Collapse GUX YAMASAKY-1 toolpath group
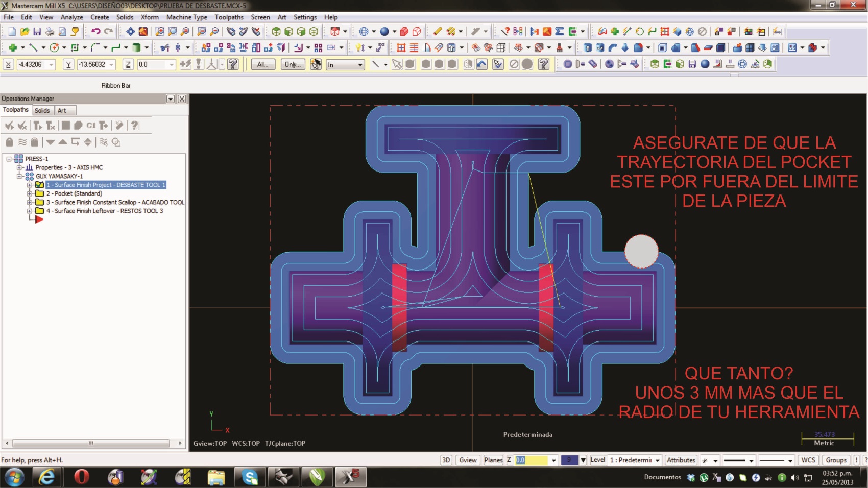 (19, 176)
